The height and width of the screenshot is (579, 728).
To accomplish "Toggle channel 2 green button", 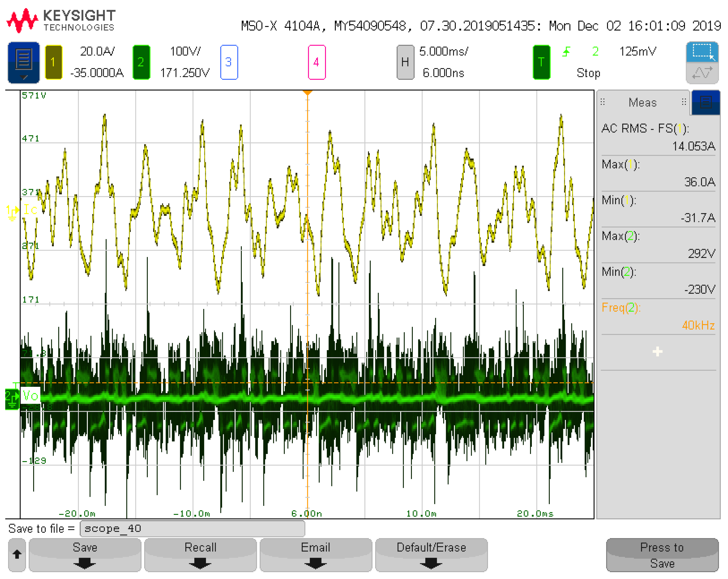I will (x=141, y=62).
